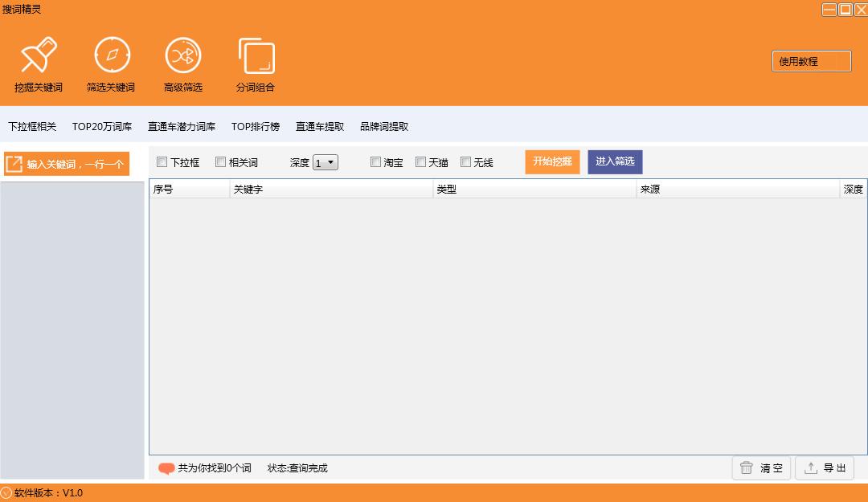Image resolution: width=868 pixels, height=502 pixels.
Task: Open the 筛选关键词 panel icon
Action: tap(112, 55)
